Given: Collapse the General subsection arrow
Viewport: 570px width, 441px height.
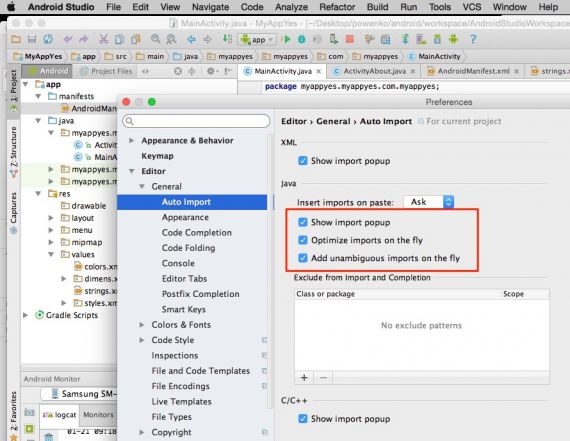Looking at the screenshot, I should point(142,187).
